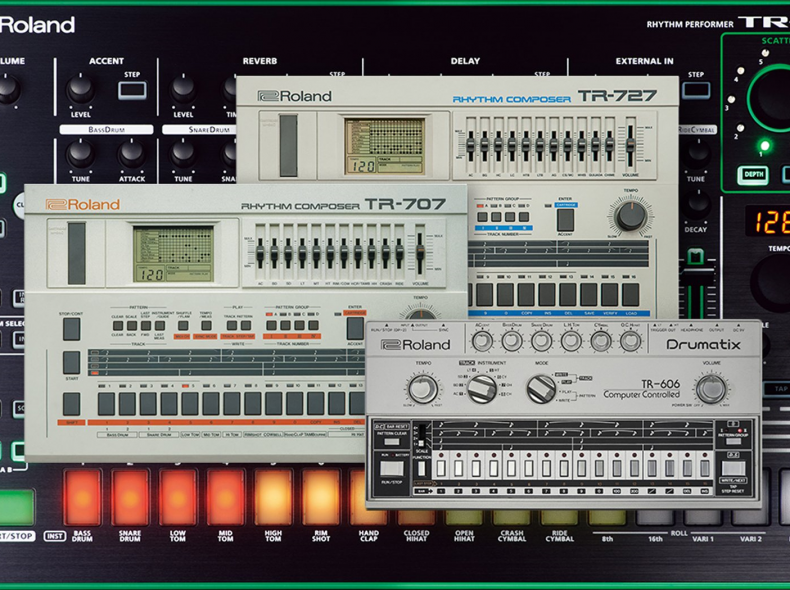Toggle the Scatter DEPTH button
Screen dimensions: 790x590
point(753,175)
